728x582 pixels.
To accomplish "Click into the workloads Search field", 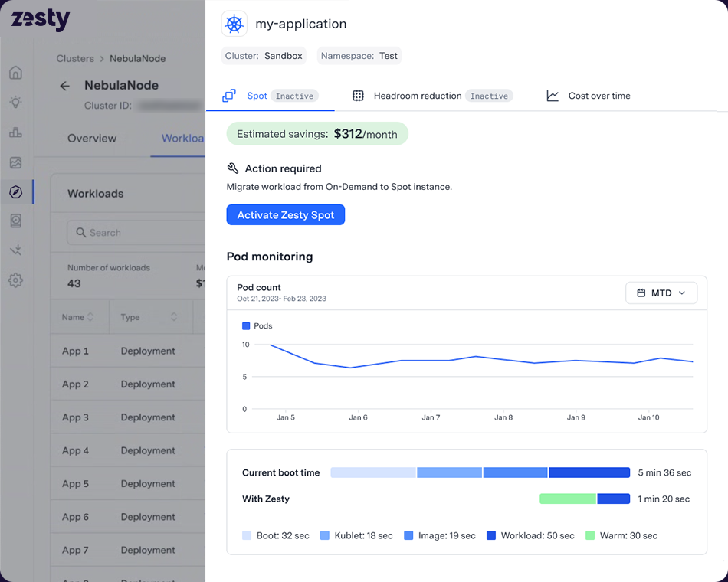I will tap(136, 233).
